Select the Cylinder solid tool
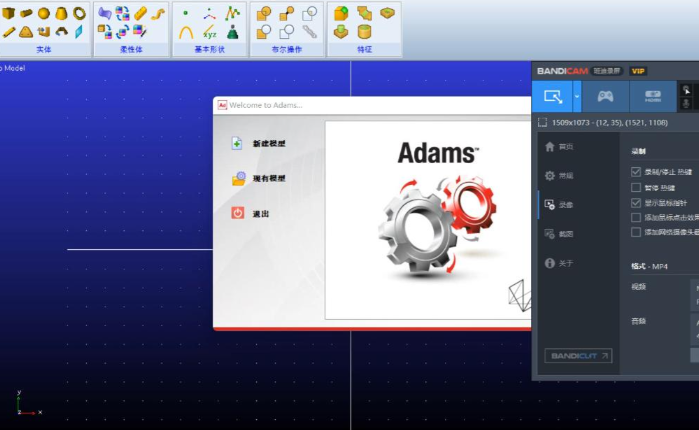The width and height of the screenshot is (699, 430). (x=27, y=14)
